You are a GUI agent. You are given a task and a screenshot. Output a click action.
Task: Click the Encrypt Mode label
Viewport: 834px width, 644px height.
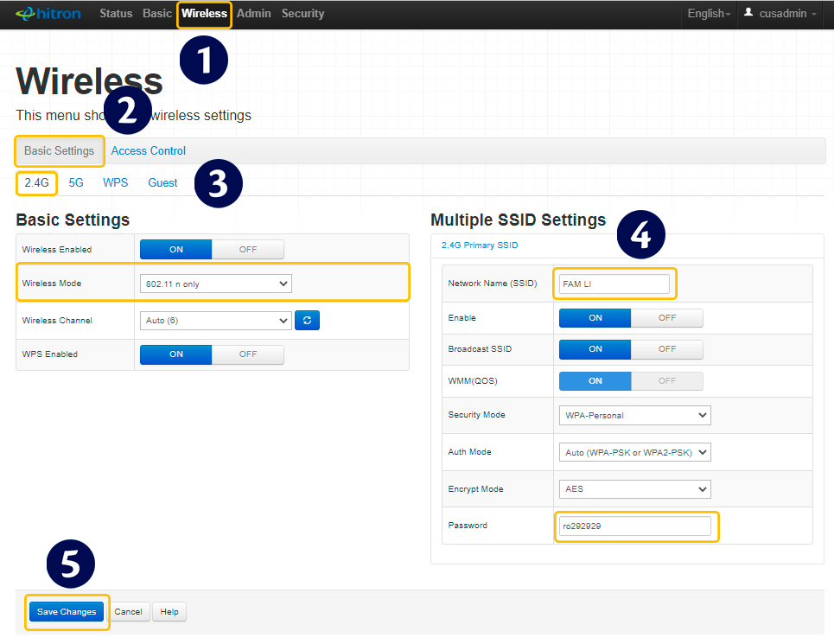[x=475, y=489]
